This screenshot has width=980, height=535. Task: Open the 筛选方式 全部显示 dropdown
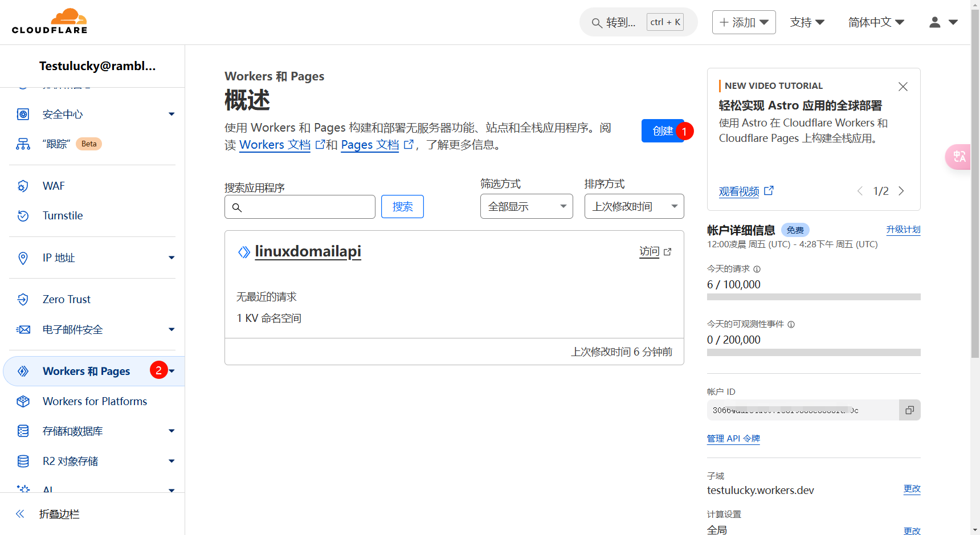click(x=526, y=206)
